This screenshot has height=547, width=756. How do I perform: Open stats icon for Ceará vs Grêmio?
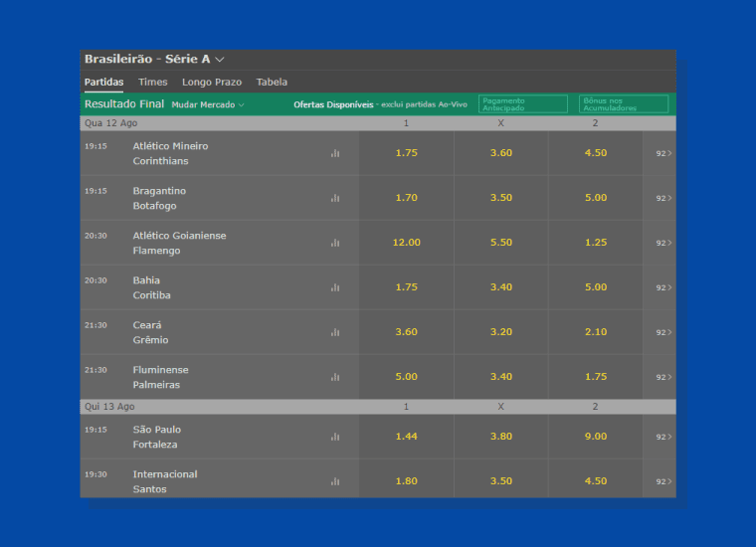[335, 332]
